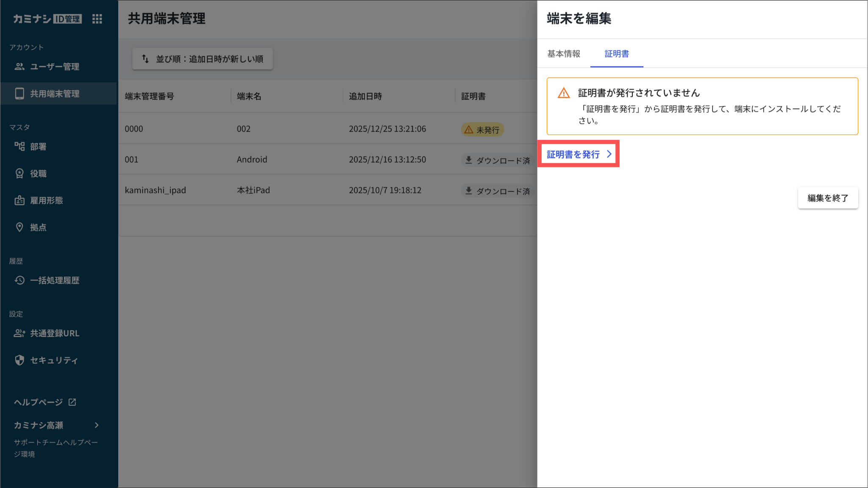Click the chevron beside 証明書を発行
Screen dimensions: 868x488
609,154
